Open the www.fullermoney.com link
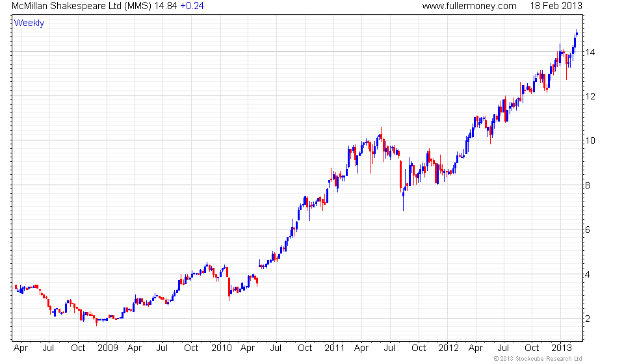Screen dimensions: 637x364 [x=469, y=6]
